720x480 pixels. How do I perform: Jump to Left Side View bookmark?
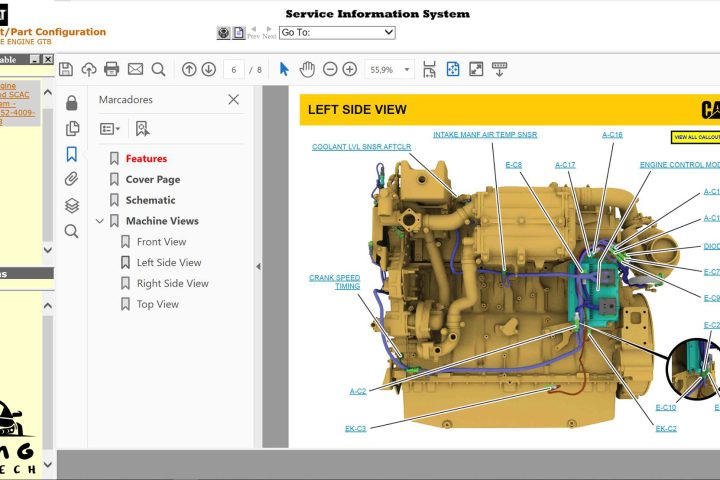point(169,263)
